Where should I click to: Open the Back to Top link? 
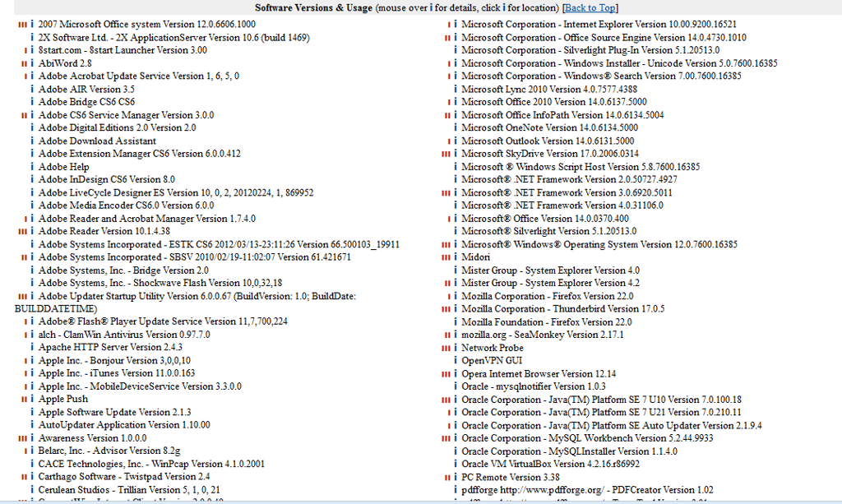(590, 7)
